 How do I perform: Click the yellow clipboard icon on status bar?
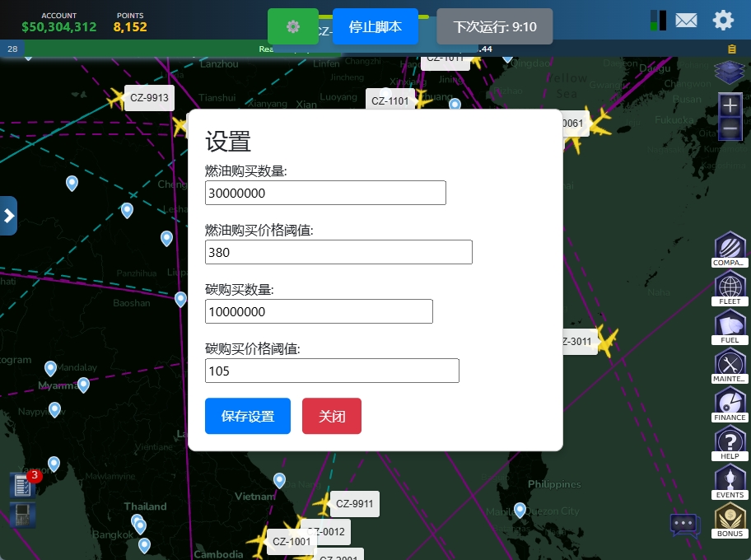click(731, 49)
